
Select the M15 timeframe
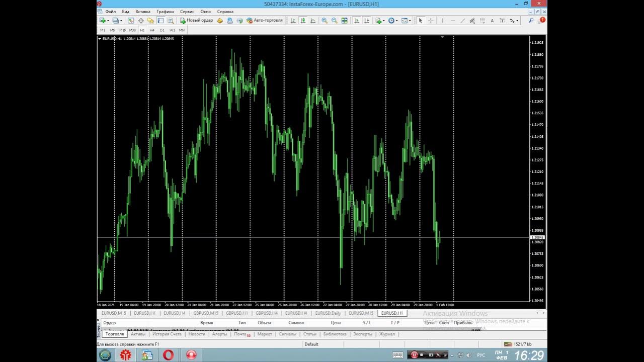pos(122,30)
